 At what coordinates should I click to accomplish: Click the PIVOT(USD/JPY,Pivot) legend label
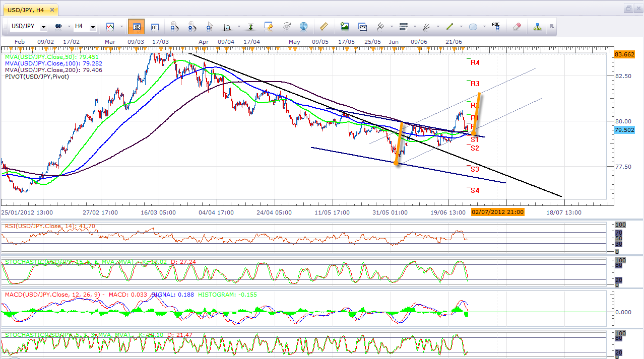coord(37,76)
